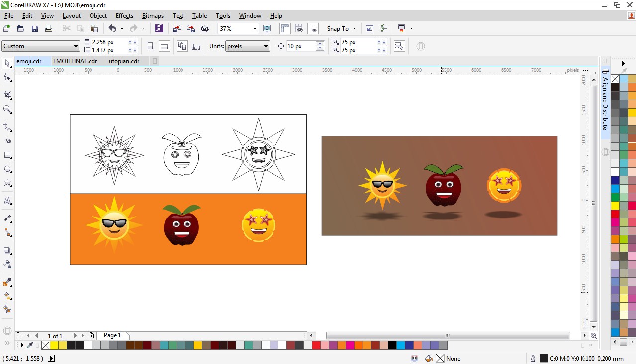Screen dimensions: 636x364
Task: Select the No Color swatch in side palette
Action: click(615, 79)
